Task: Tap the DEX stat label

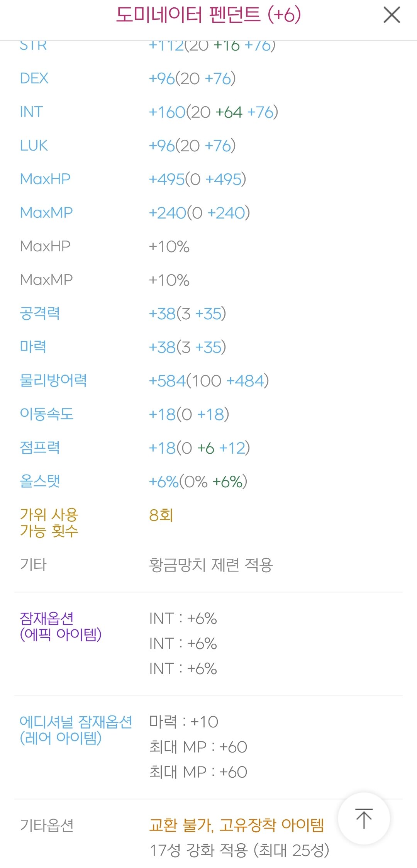Action: [34, 78]
